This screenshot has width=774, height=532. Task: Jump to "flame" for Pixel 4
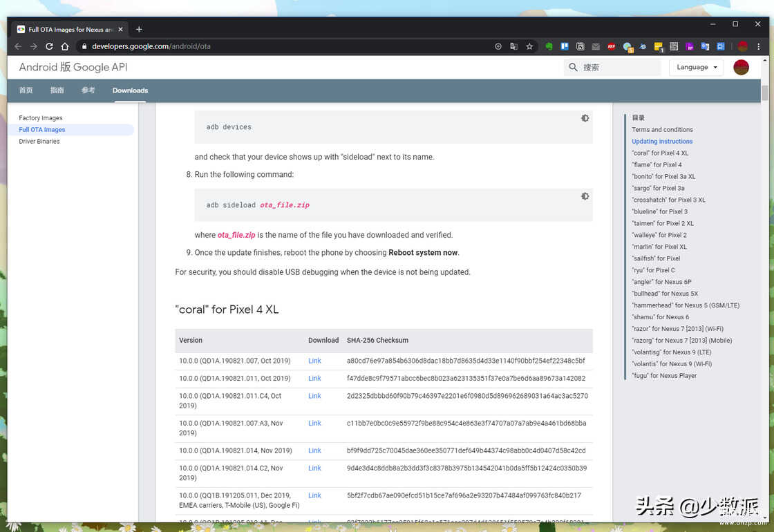pyautogui.click(x=657, y=165)
